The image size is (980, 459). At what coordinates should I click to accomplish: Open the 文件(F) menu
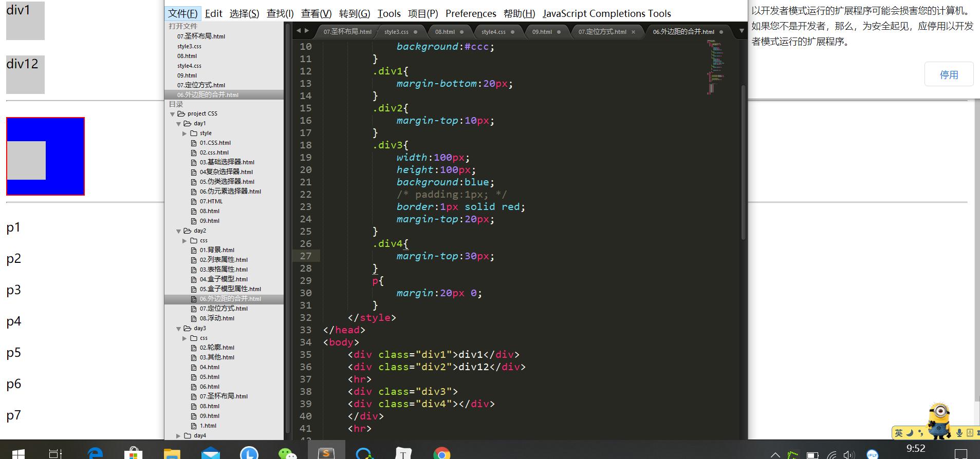[x=183, y=13]
